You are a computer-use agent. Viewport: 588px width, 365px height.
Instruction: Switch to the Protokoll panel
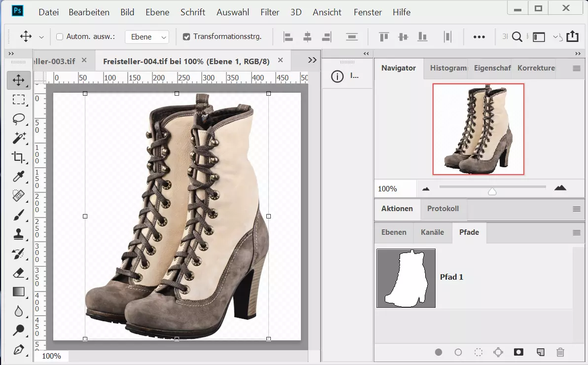click(443, 209)
